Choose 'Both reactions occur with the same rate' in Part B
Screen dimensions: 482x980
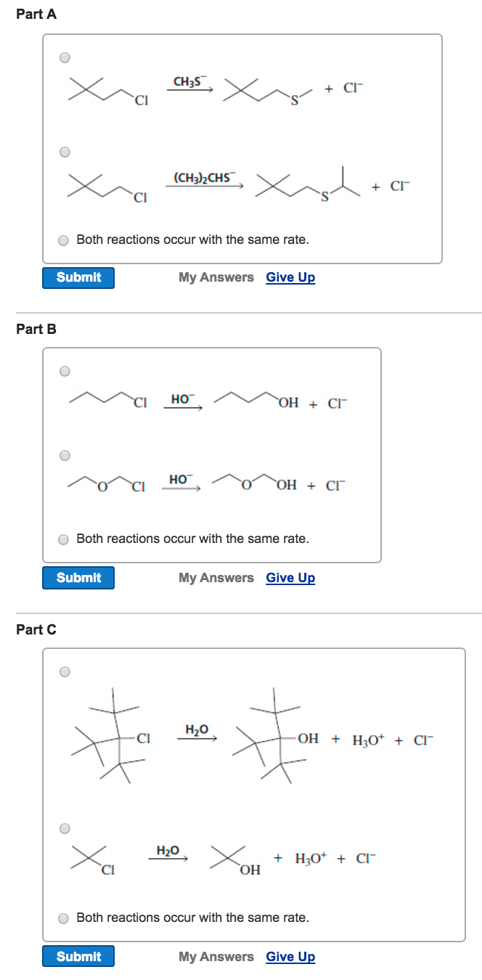coord(65,539)
